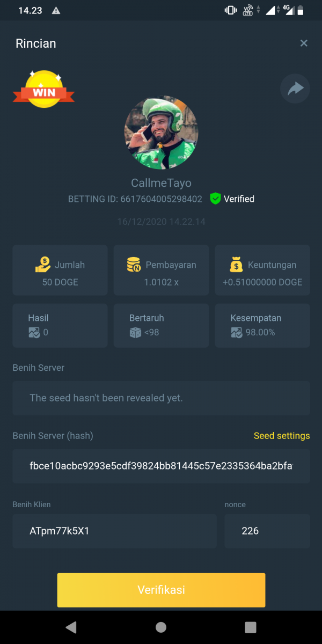
Task: Tap the CallmeTayo username text
Action: click(161, 184)
